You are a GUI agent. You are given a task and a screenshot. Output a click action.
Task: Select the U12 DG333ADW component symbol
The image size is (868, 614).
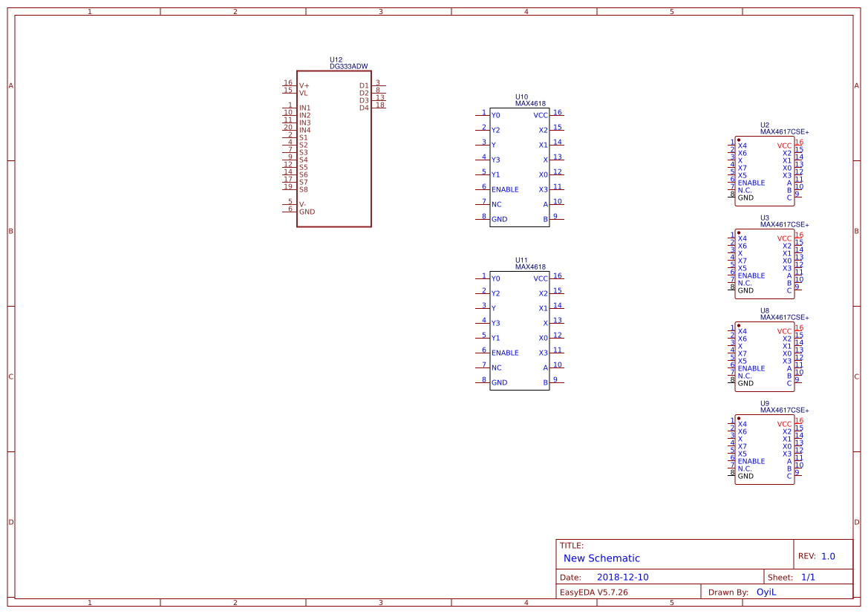tap(333, 148)
